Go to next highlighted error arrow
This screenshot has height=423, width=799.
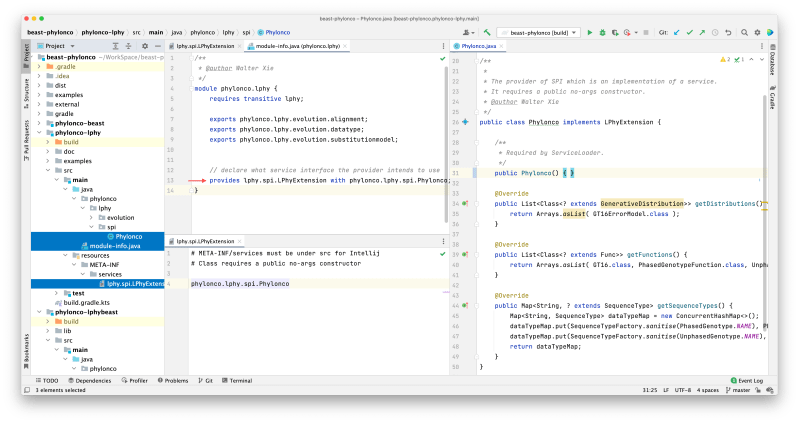(x=762, y=60)
